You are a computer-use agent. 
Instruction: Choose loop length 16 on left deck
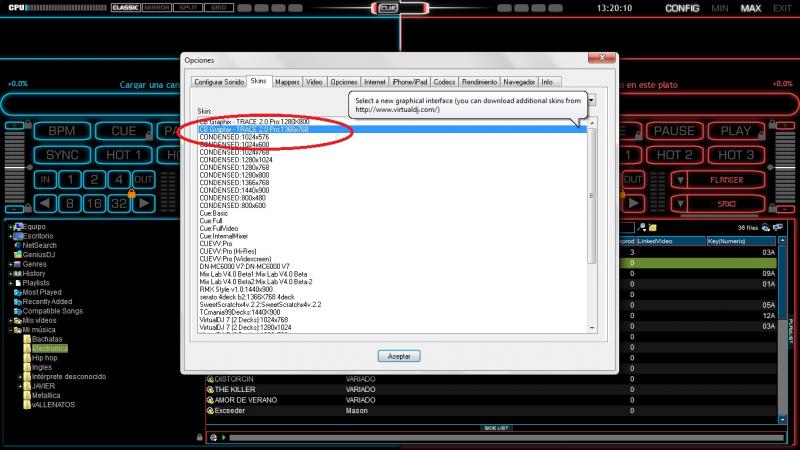pyautogui.click(x=94, y=204)
